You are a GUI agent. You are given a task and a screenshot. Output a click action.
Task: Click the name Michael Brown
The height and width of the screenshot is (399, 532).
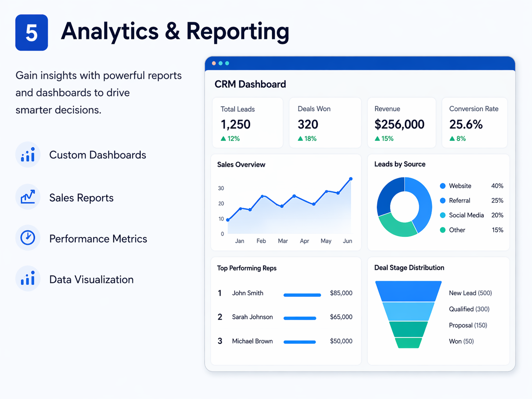tap(252, 341)
